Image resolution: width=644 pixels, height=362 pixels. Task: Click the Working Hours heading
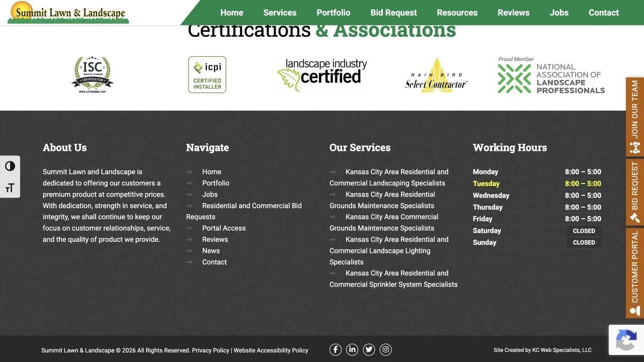[x=510, y=147]
